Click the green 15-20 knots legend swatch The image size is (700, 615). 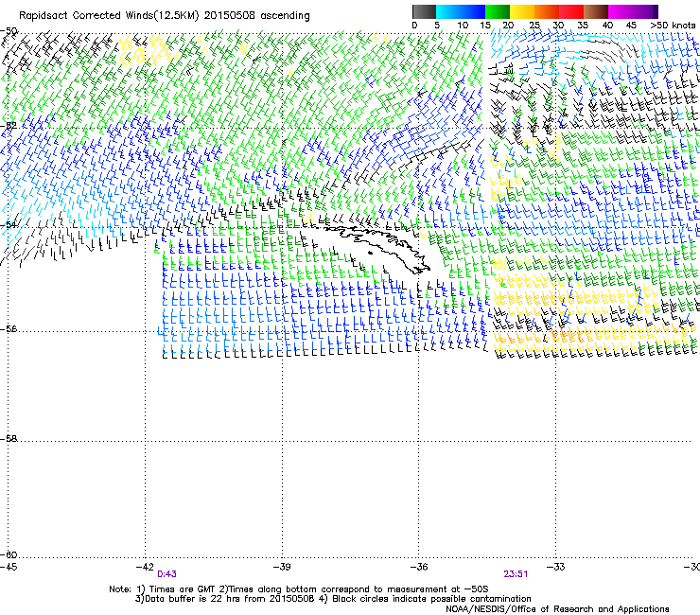click(x=498, y=11)
